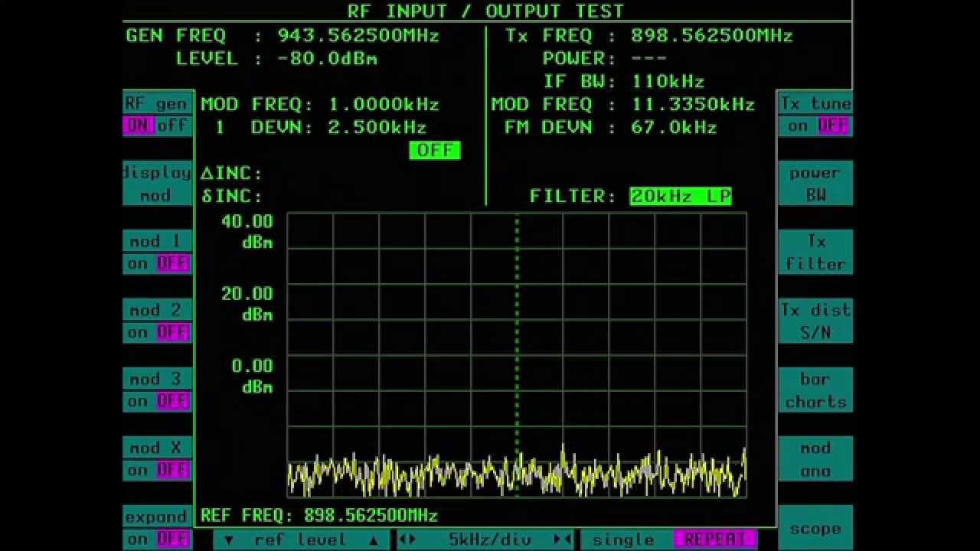Click the compress-span arrows right of 5kHz/div

pos(563,539)
